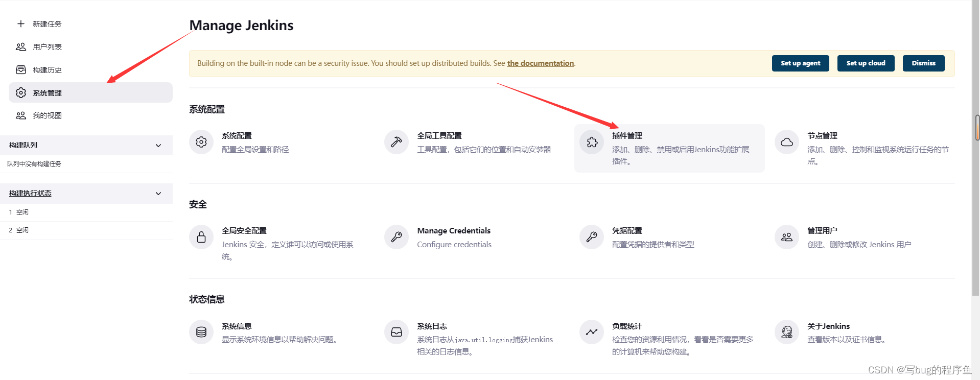The width and height of the screenshot is (980, 380).
Task: Open 新建任务 in the sidebar
Action: pyautogui.click(x=47, y=24)
